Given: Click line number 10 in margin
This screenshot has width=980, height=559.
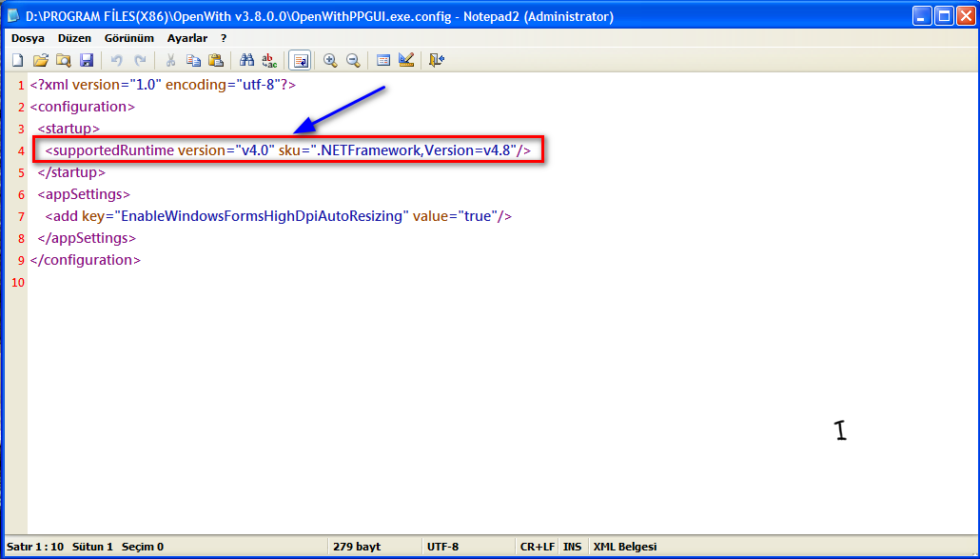Looking at the screenshot, I should (x=18, y=283).
